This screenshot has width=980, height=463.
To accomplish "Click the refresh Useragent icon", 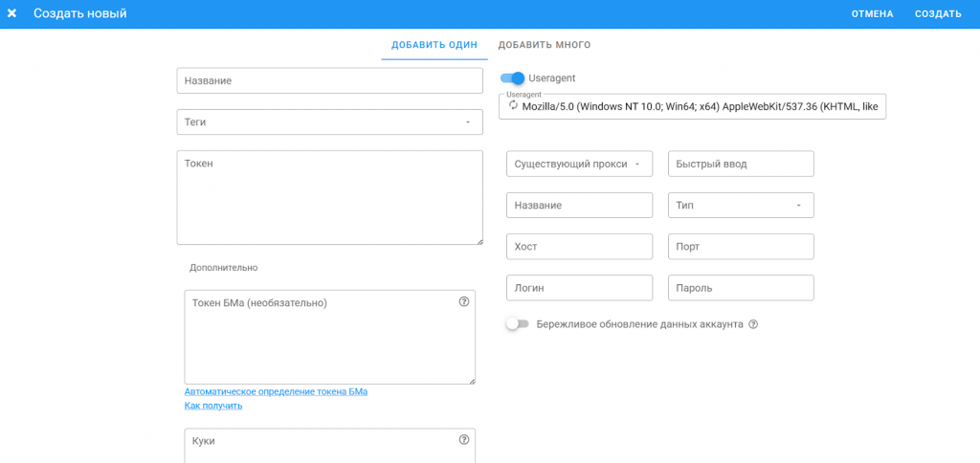I will pos(513,106).
